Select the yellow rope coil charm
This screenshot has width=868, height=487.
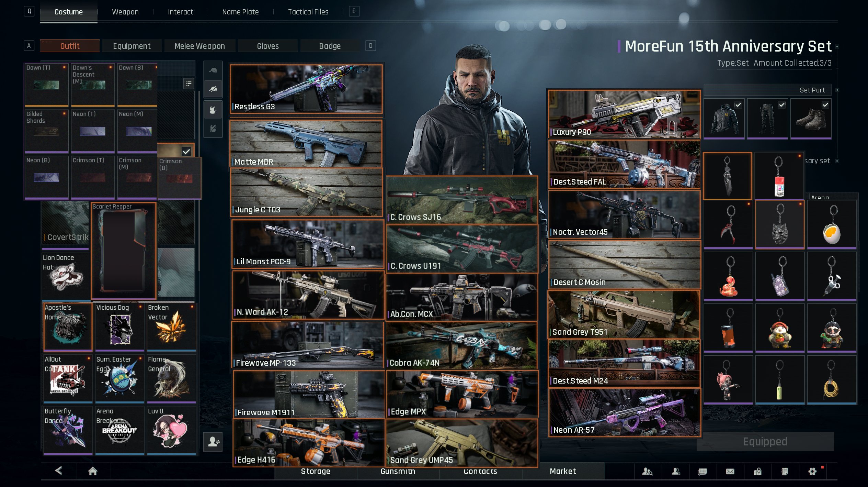coord(831,379)
